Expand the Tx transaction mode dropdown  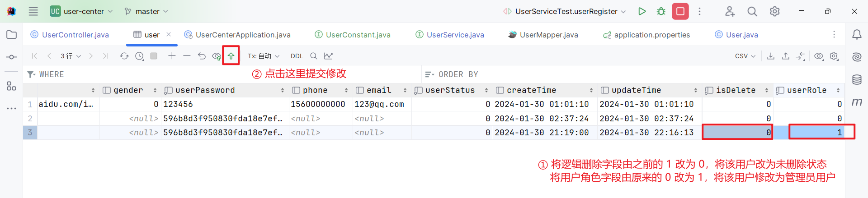264,56
